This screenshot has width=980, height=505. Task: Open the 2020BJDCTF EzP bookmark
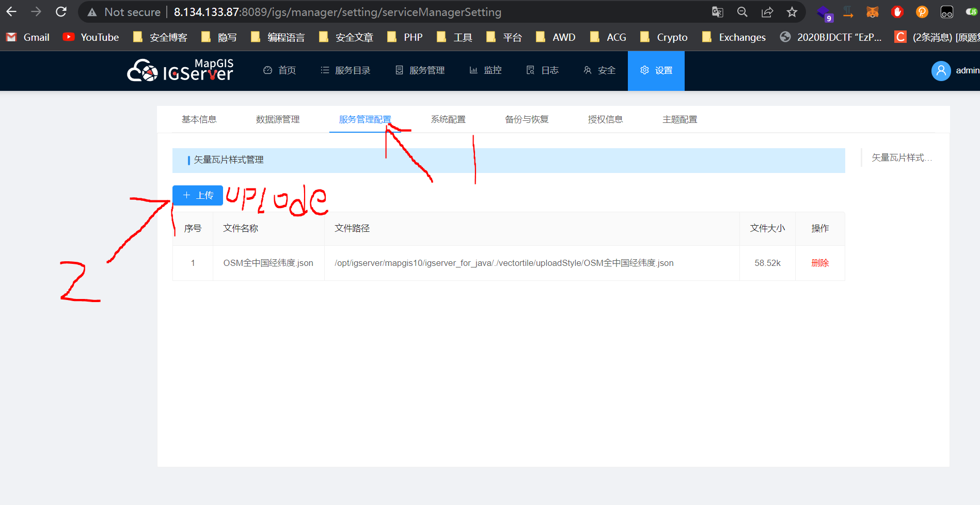pos(831,37)
